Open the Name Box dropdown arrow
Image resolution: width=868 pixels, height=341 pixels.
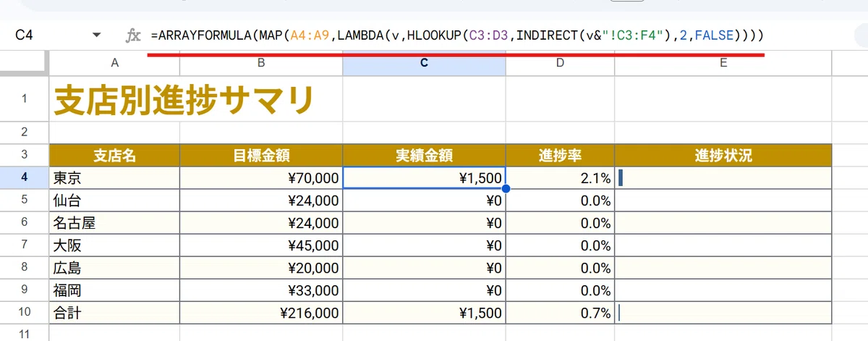coord(97,35)
